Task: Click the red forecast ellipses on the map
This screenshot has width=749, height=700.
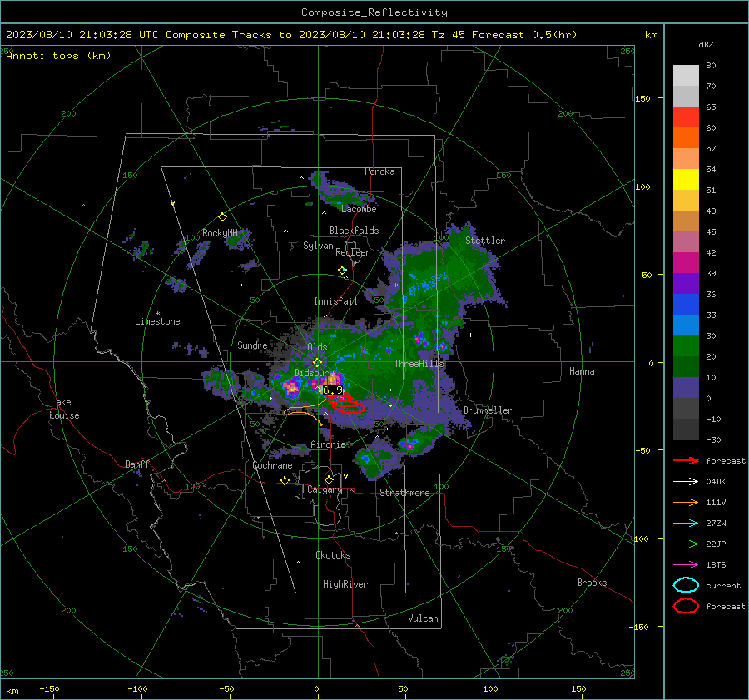Action: click(347, 403)
